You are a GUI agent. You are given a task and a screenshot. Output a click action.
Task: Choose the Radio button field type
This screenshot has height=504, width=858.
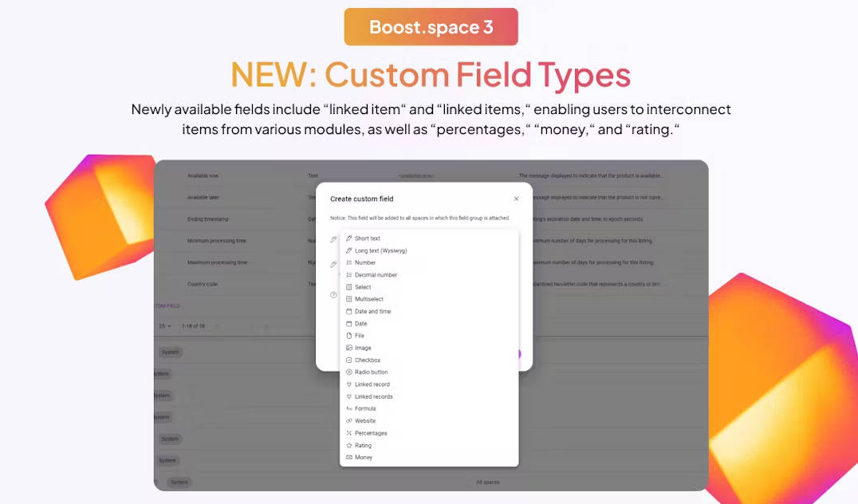pyautogui.click(x=371, y=372)
